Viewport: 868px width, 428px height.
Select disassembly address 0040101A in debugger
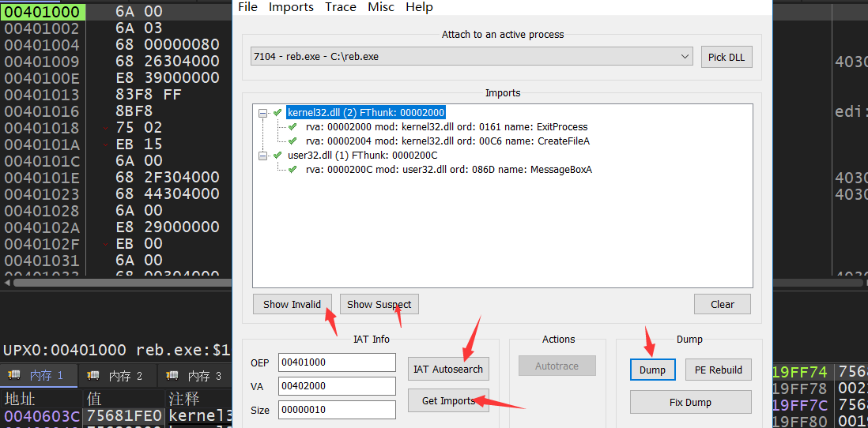42,145
